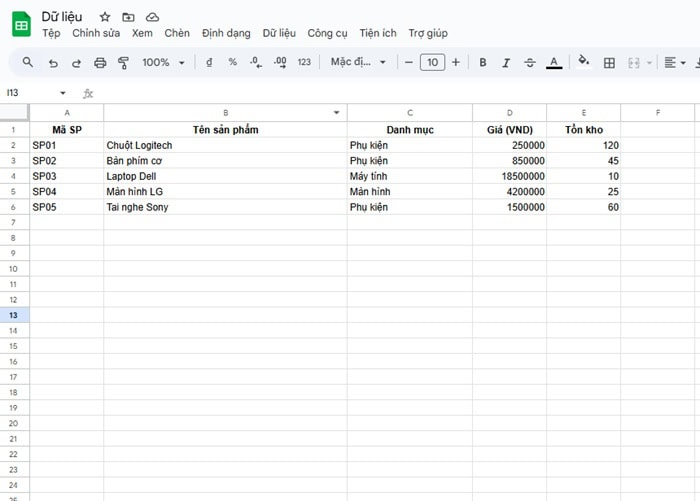Select column A header
700x501 pixels.
pos(67,113)
